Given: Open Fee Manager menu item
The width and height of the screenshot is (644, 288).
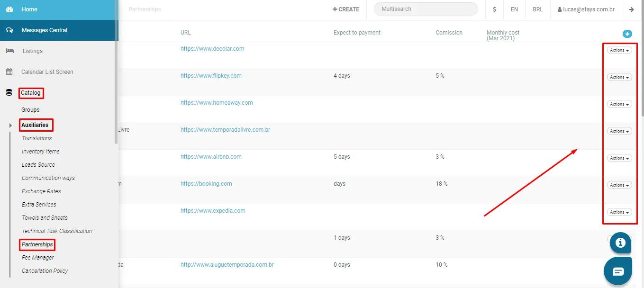Looking at the screenshot, I should point(38,258).
